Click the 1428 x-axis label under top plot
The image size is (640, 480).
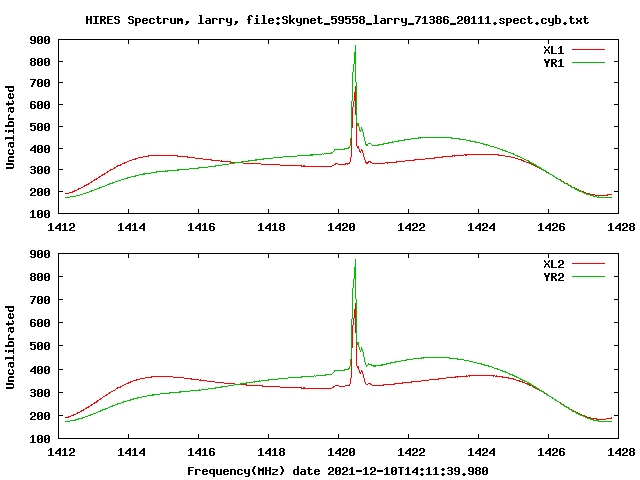pos(621,227)
